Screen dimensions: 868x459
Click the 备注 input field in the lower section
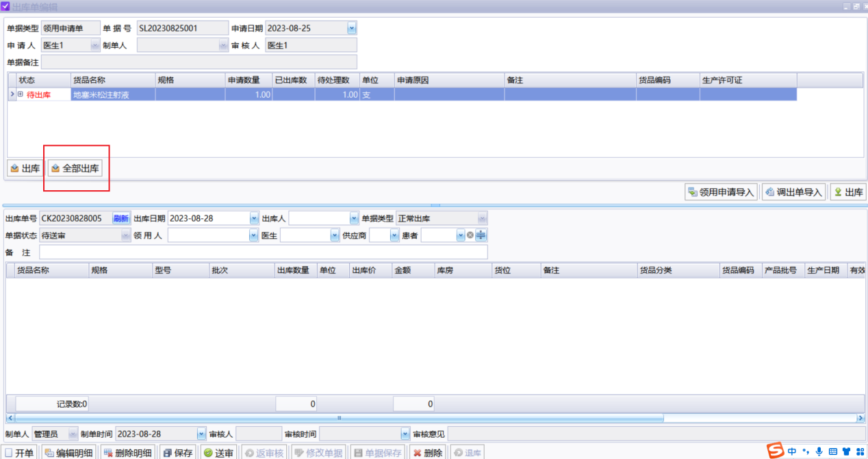click(x=264, y=252)
